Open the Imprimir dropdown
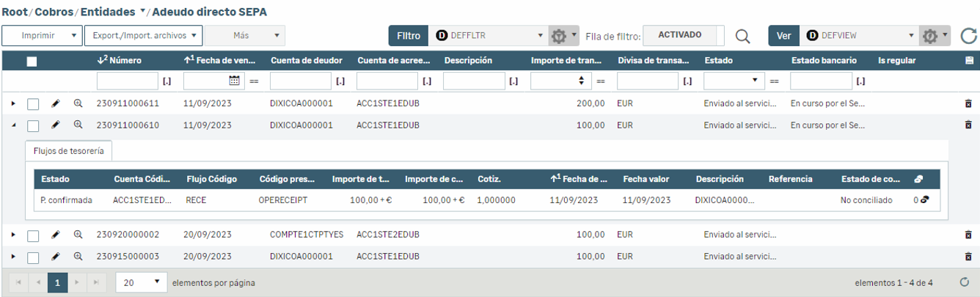Viewport: 980px width, 297px height. [x=41, y=35]
